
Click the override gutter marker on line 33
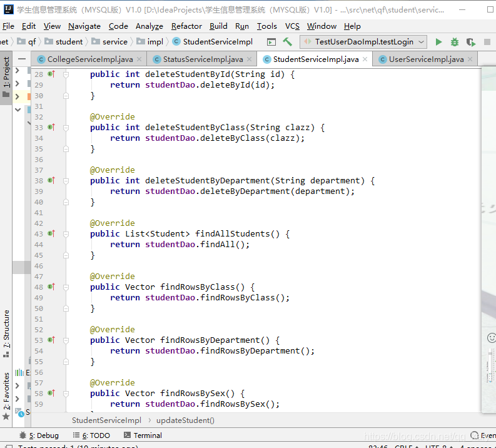point(51,127)
